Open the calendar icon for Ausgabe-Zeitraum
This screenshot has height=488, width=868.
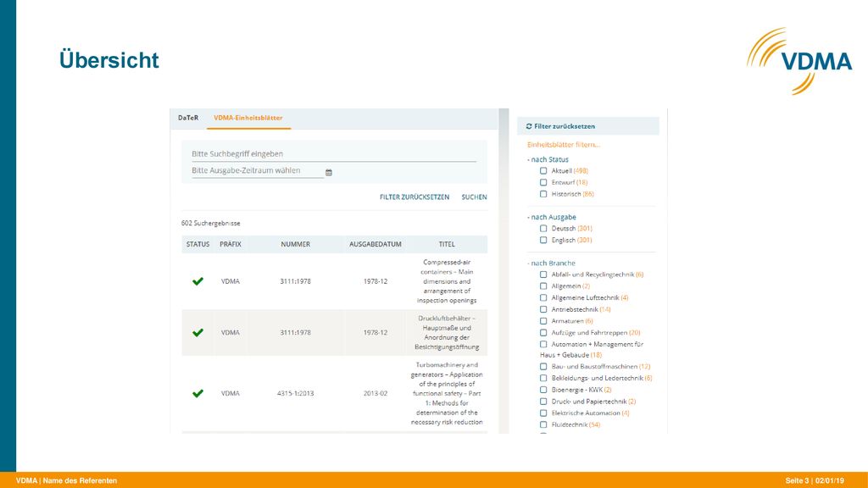(x=329, y=173)
